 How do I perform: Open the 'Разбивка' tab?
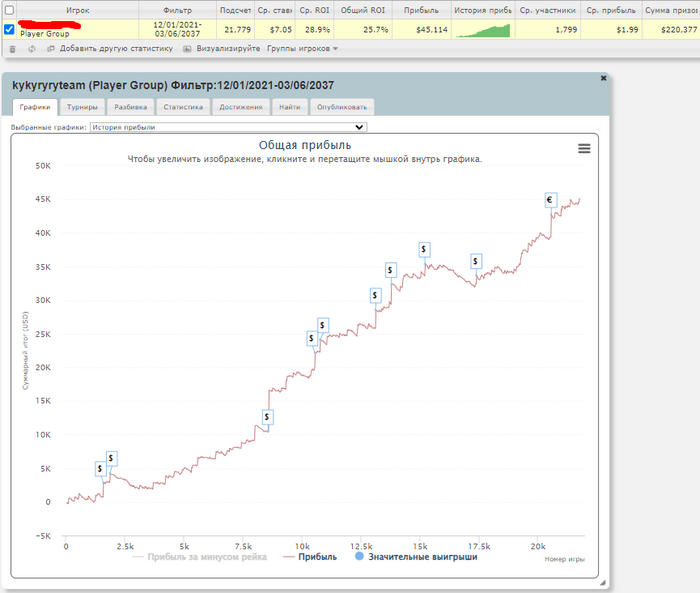[130, 107]
